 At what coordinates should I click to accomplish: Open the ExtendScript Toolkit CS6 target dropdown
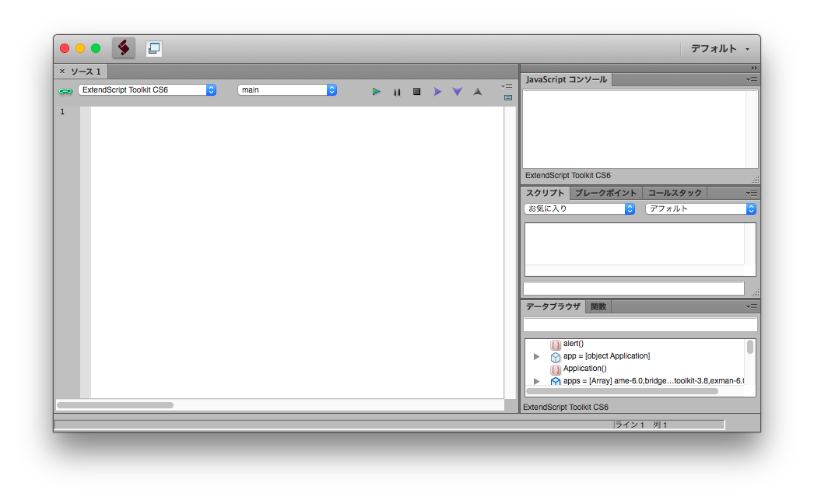(147, 89)
